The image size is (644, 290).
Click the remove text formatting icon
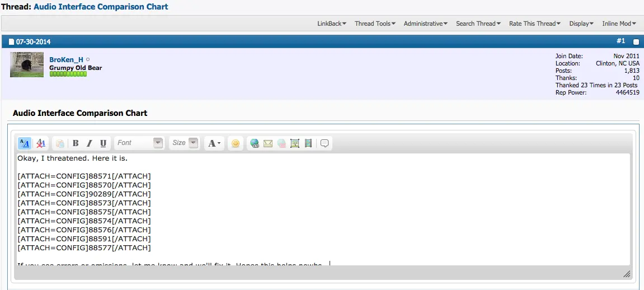41,143
